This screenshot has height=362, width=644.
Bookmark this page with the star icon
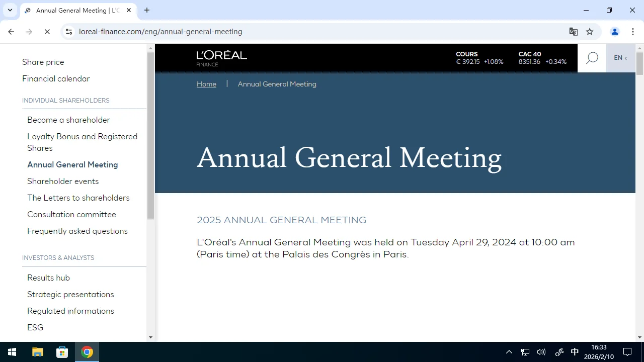tap(589, 31)
